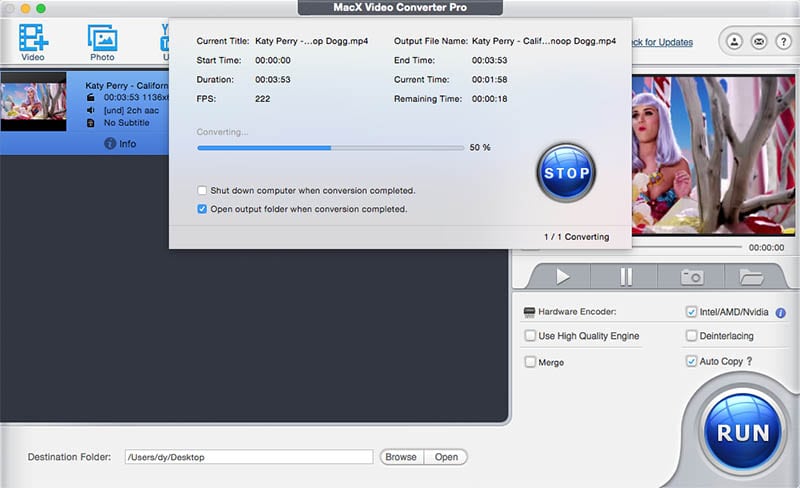The image size is (800, 488).
Task: Open the user account icon
Action: pyautogui.click(x=734, y=41)
